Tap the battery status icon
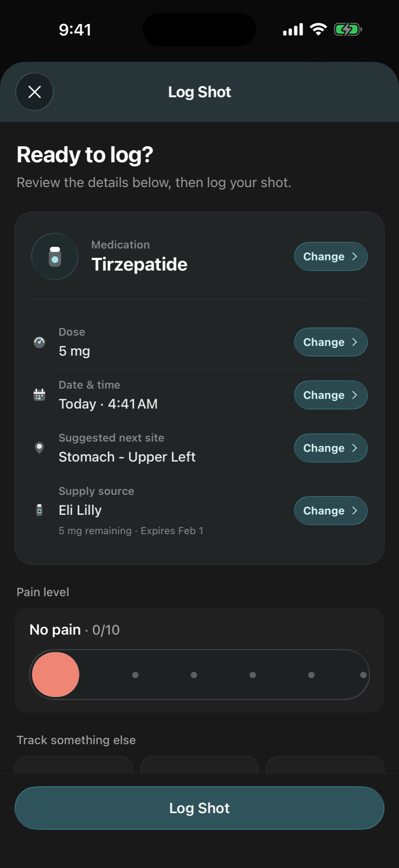 348,29
